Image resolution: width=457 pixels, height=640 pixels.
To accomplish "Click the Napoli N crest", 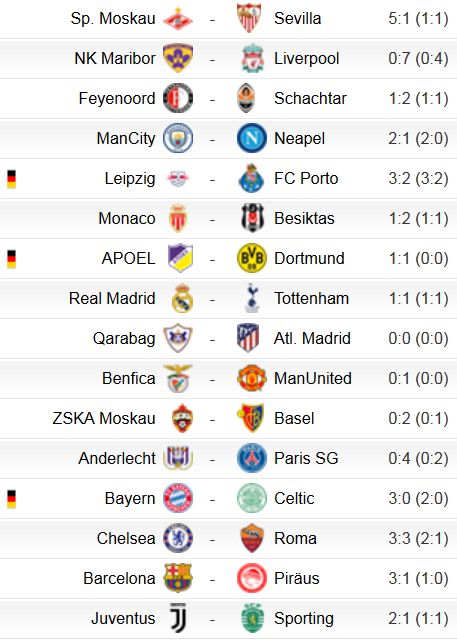I will point(252,138).
